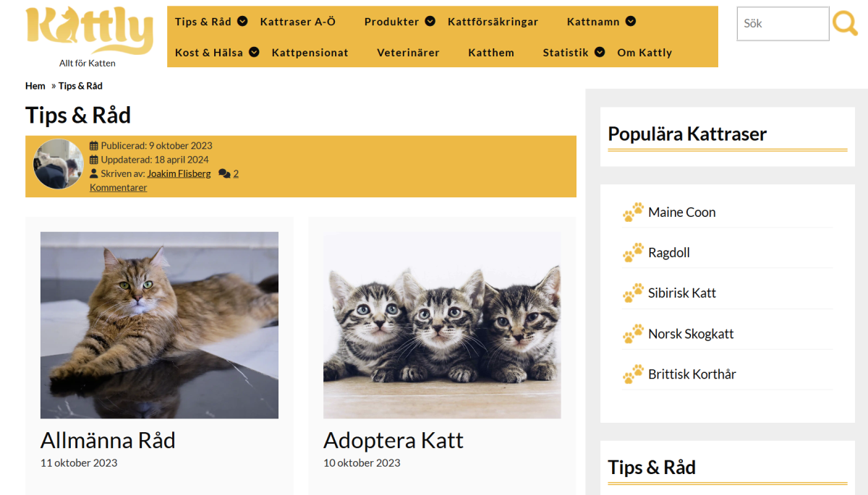
Task: Click the calendar icon beside Publicerad
Action: 93,145
